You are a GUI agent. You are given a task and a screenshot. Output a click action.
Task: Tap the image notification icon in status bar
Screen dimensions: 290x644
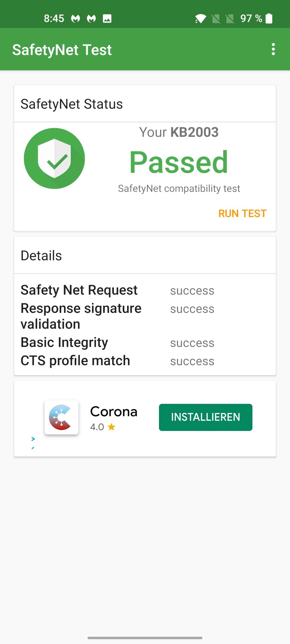click(x=107, y=19)
